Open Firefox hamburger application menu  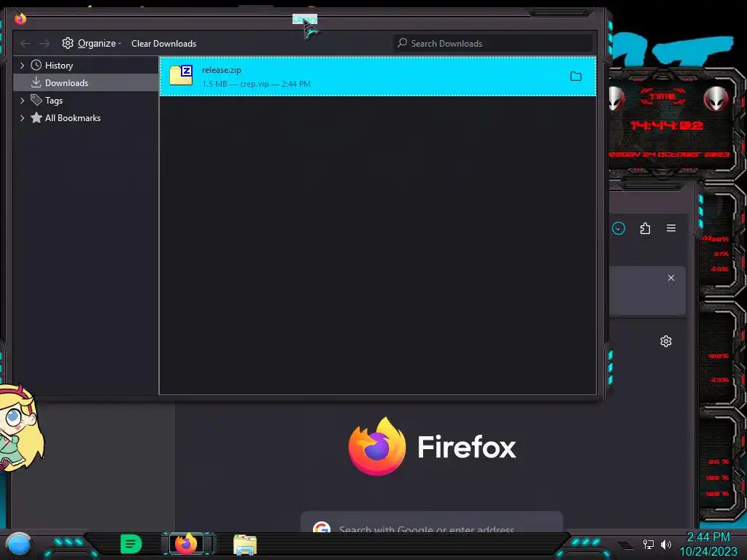coord(671,228)
